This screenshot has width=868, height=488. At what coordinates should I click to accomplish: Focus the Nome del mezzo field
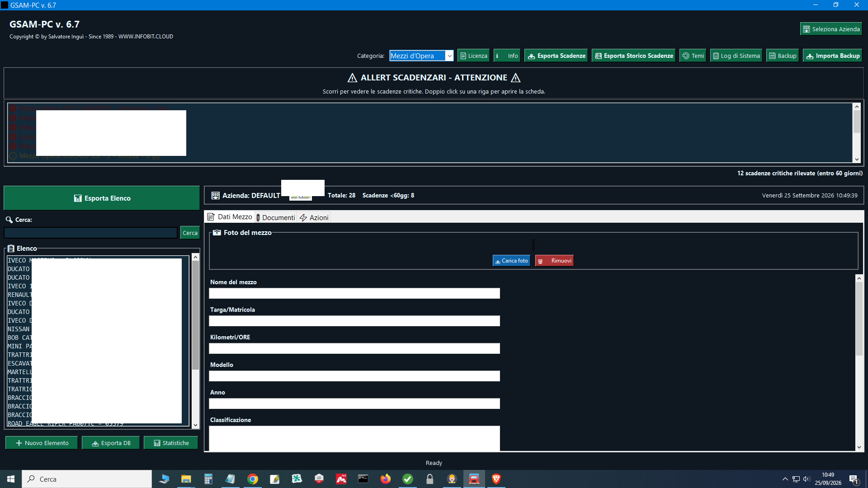click(x=354, y=293)
